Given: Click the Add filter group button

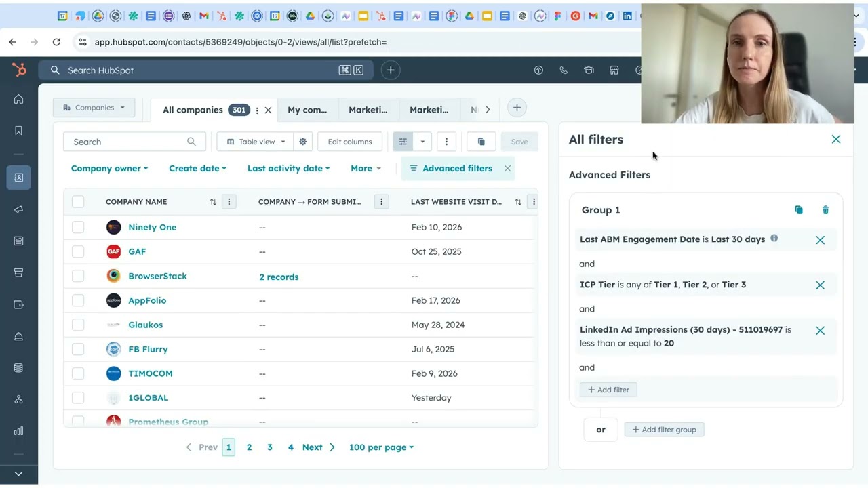Looking at the screenshot, I should point(665,430).
